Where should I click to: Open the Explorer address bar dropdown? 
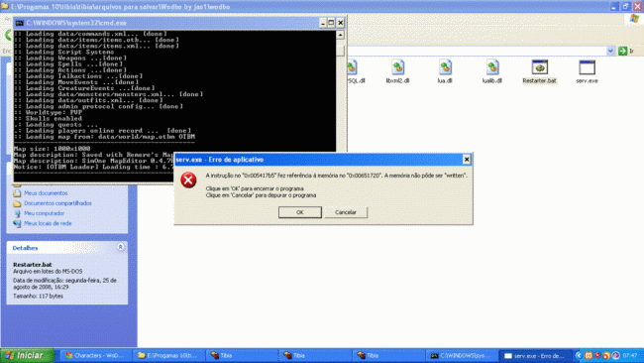[610, 51]
